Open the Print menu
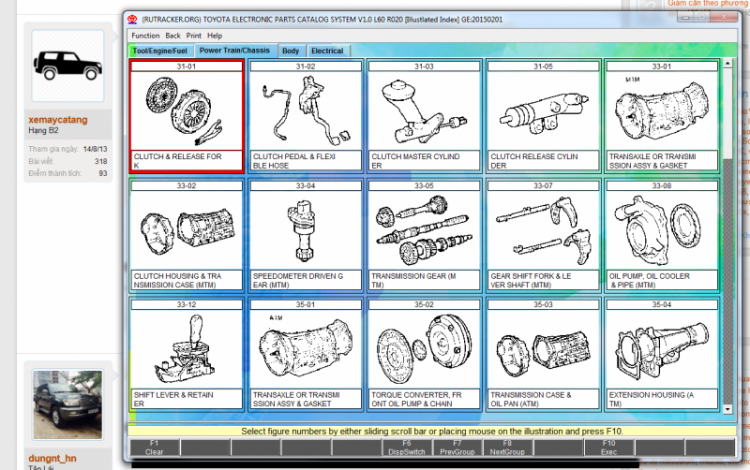 point(194,35)
